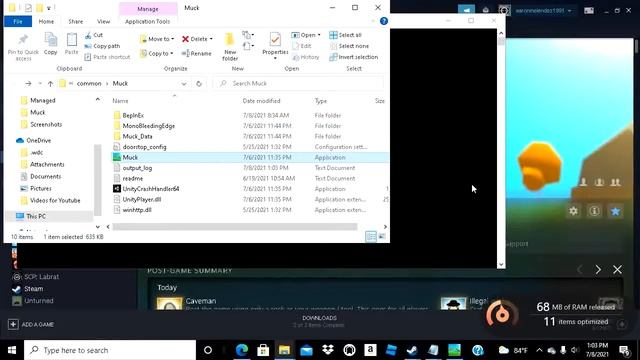This screenshot has height=360, width=640.
Task: Open the ribbon's Open dropdown
Action: (x=306, y=35)
